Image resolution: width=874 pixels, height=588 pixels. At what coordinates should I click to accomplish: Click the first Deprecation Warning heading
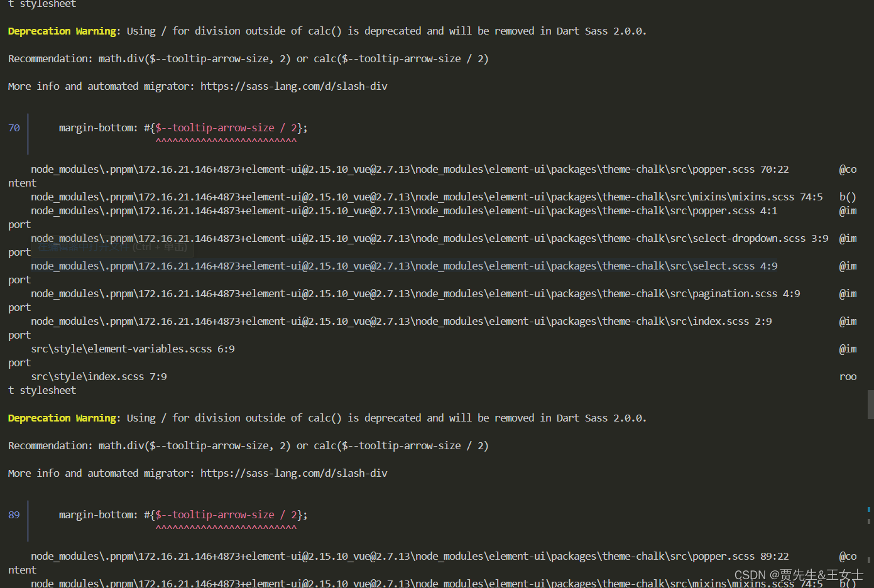(62, 31)
